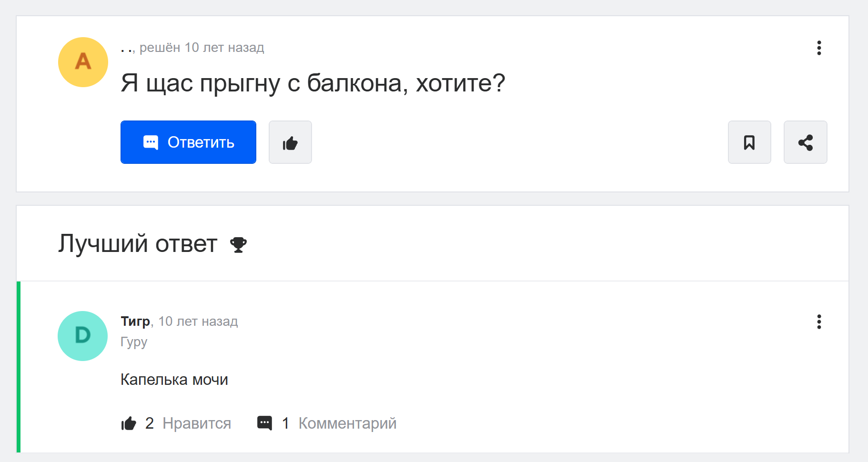The height and width of the screenshot is (462, 868).
Task: Click the comment bubble icon under the answer
Action: (264, 423)
